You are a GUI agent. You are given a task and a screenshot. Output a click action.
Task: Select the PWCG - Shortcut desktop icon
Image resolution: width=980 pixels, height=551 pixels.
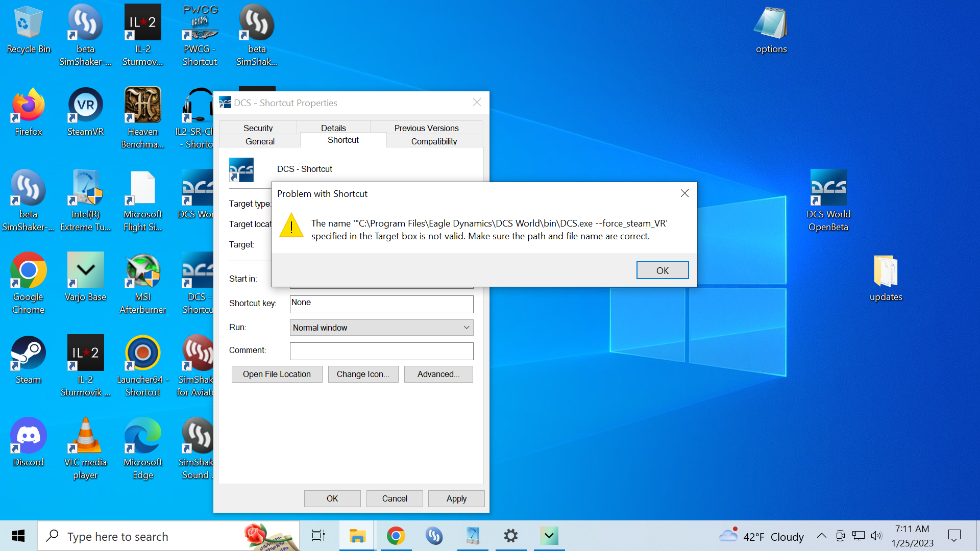200,36
